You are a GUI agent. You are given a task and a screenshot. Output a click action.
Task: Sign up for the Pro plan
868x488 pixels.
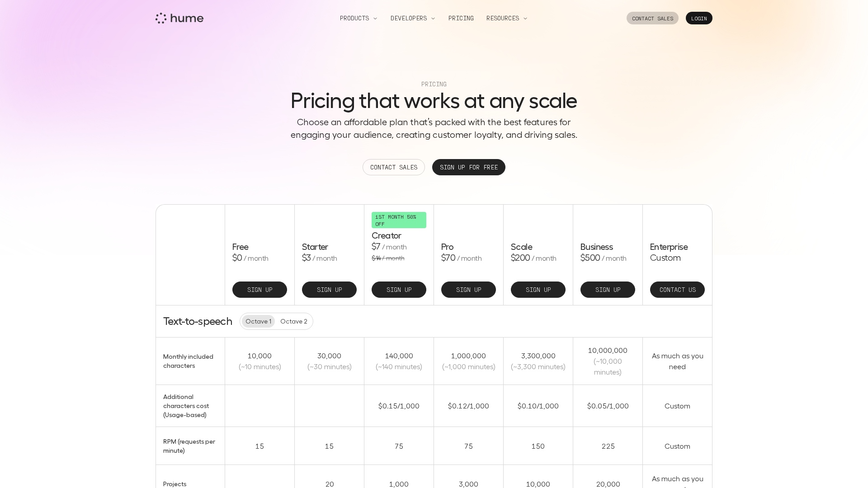(468, 290)
